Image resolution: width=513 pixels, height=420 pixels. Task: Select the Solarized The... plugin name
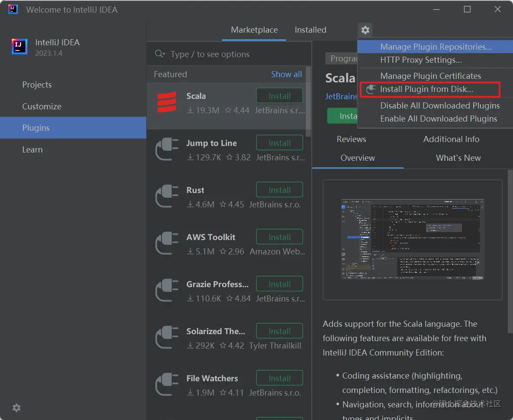point(216,331)
